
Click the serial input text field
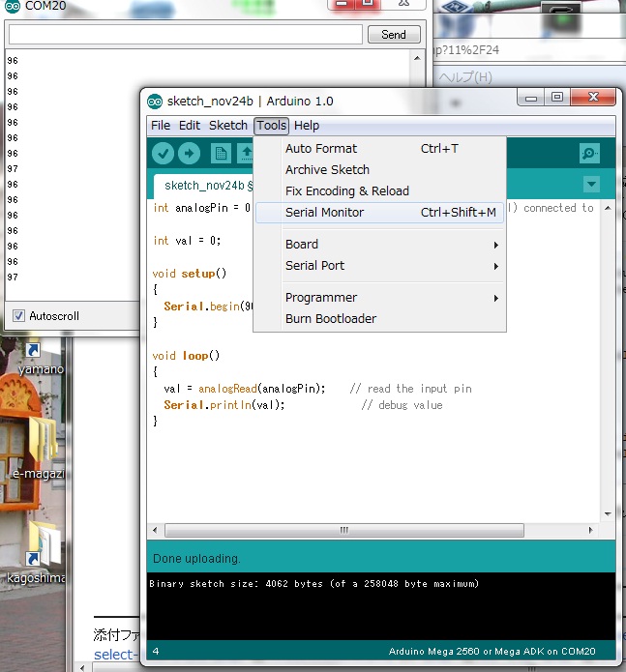pos(185,34)
